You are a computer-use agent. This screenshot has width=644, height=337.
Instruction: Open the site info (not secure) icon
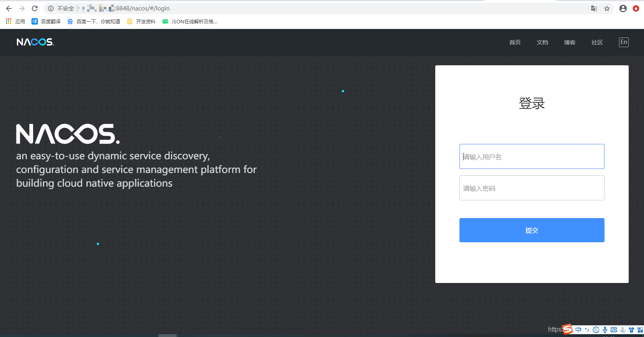tap(51, 8)
